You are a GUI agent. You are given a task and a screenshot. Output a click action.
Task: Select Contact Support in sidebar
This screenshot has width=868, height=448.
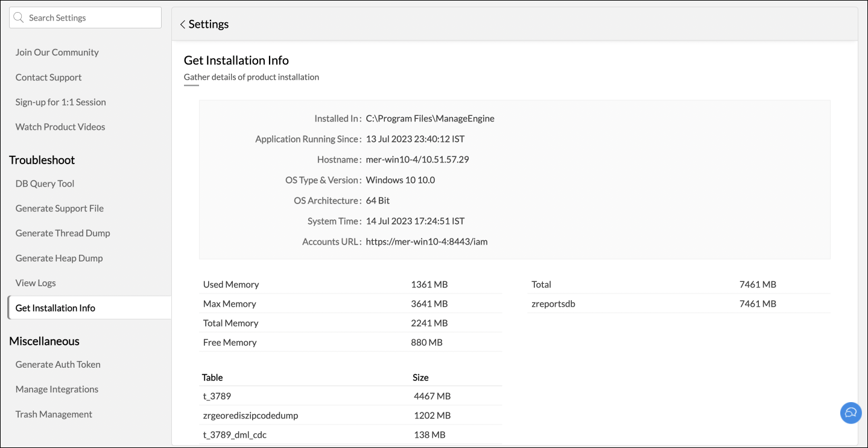point(48,77)
